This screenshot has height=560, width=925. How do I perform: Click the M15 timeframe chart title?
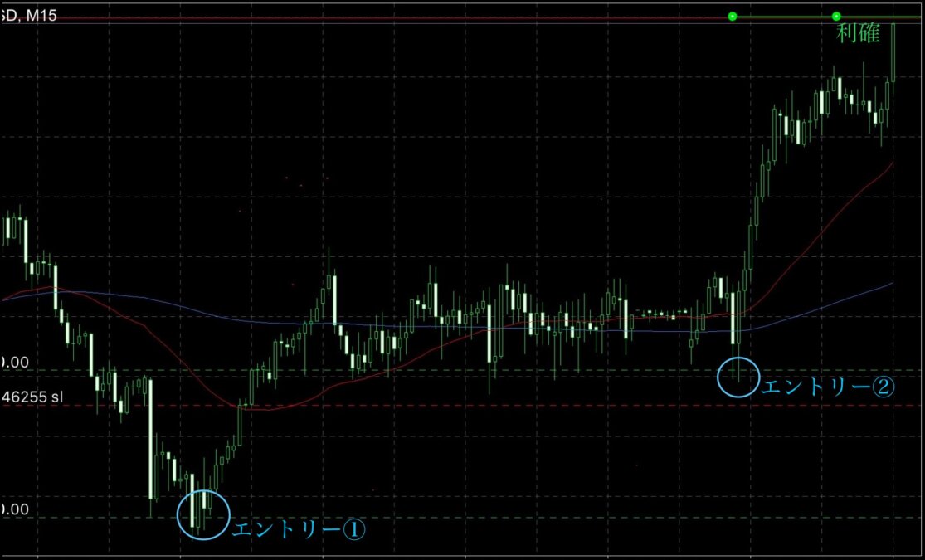pyautogui.click(x=29, y=16)
